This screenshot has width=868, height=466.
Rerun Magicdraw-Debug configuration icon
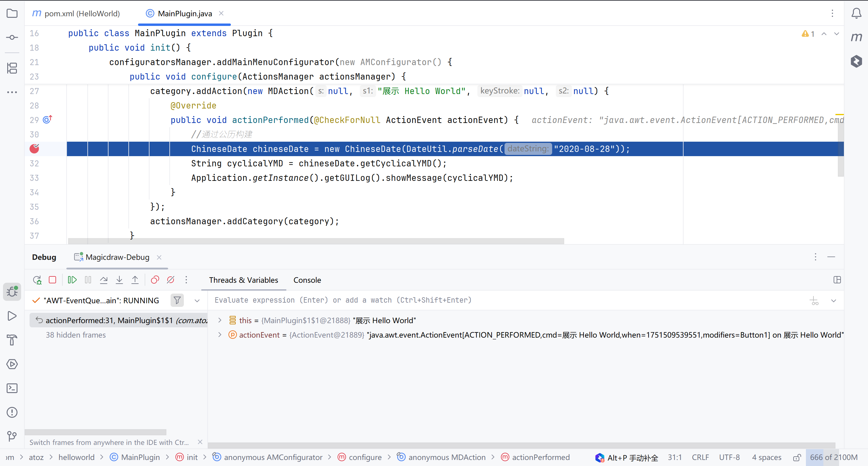(x=37, y=280)
